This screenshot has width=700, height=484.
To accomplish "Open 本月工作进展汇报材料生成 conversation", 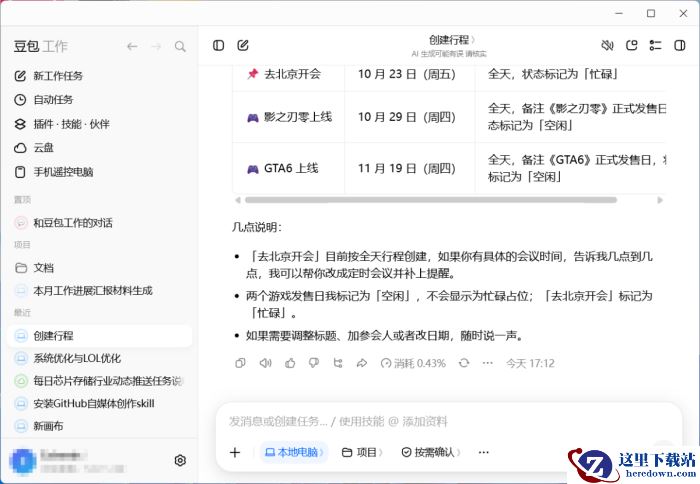I will coord(100,291).
